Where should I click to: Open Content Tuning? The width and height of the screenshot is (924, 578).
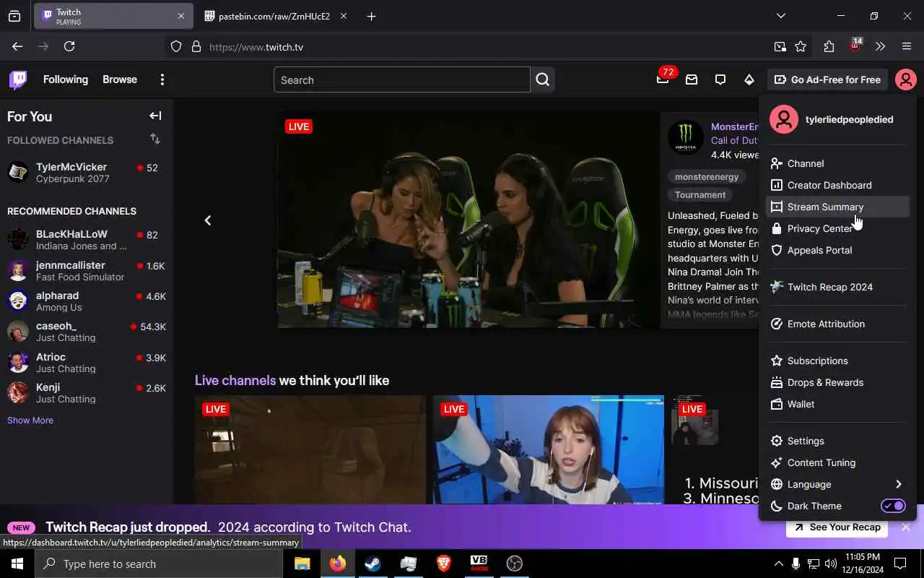(x=837, y=462)
